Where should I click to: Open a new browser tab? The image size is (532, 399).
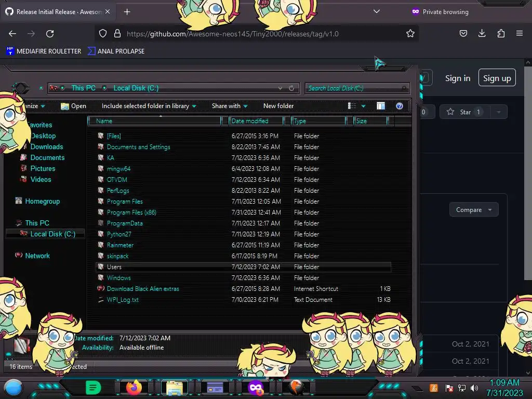[x=127, y=12]
